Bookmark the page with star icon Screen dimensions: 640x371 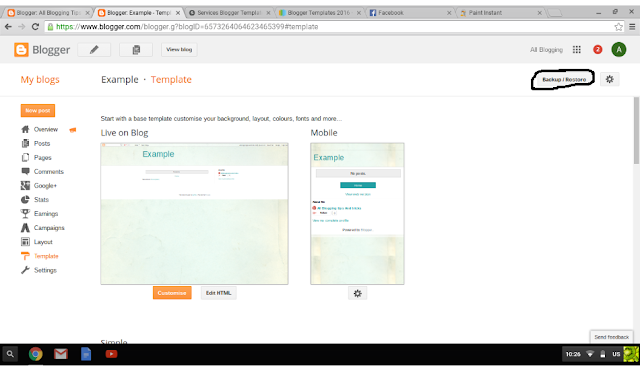pyautogui.click(x=619, y=27)
